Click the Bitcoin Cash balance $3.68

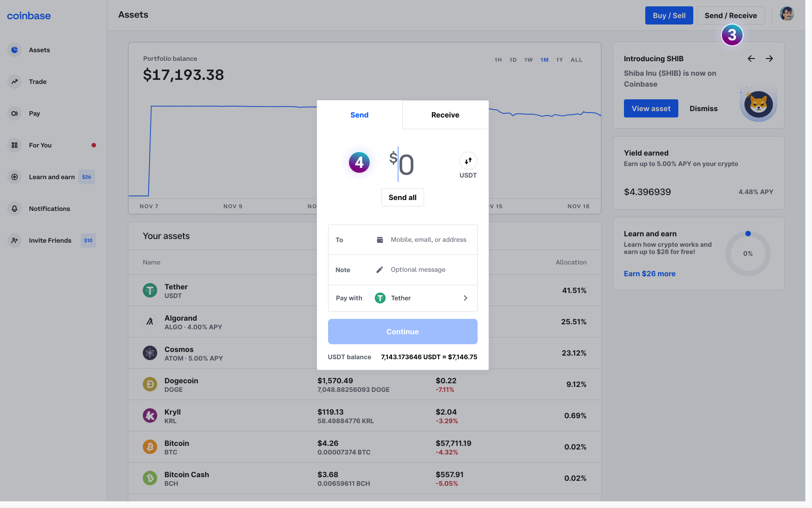[x=328, y=474]
